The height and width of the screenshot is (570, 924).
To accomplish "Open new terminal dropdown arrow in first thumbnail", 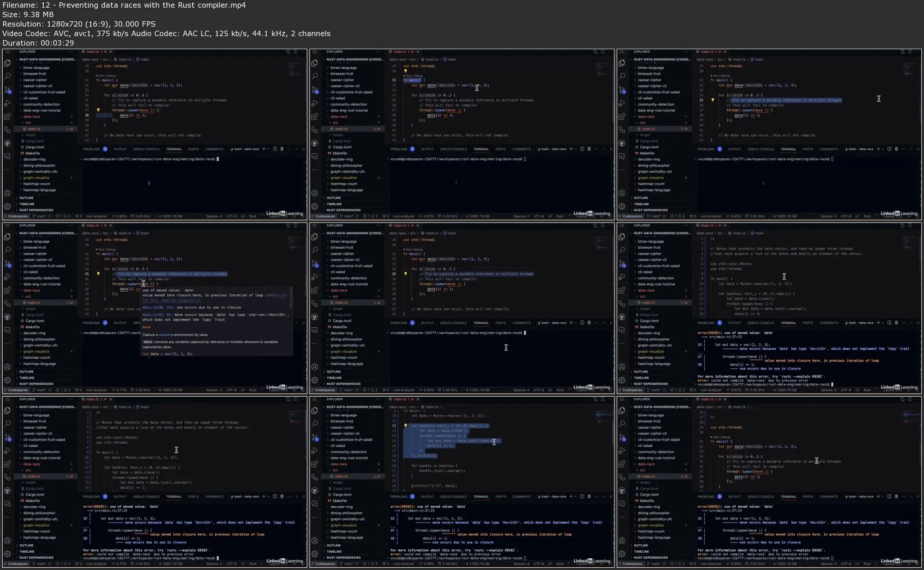I will [x=268, y=149].
